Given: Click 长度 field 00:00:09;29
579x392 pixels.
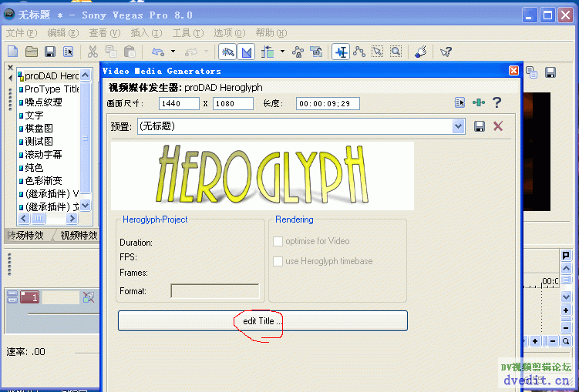Looking at the screenshot, I should [x=328, y=104].
